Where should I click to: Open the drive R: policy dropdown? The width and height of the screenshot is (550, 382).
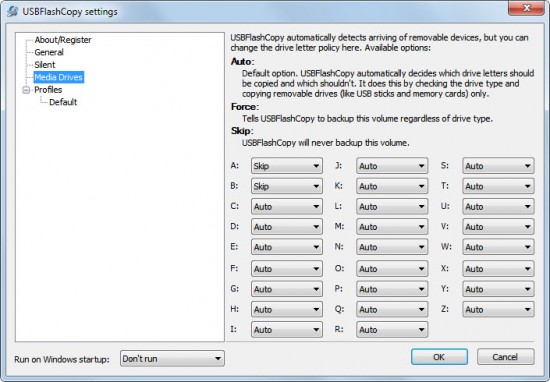392,329
